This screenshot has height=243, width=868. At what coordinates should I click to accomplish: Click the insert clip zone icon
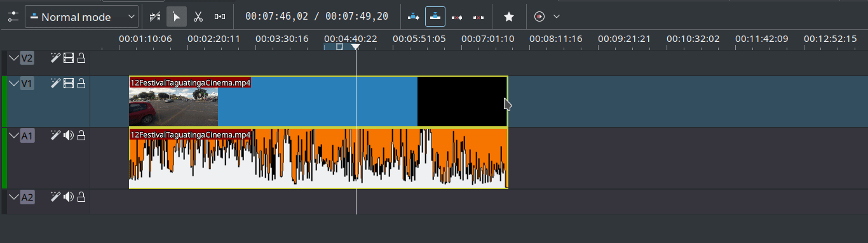(414, 17)
